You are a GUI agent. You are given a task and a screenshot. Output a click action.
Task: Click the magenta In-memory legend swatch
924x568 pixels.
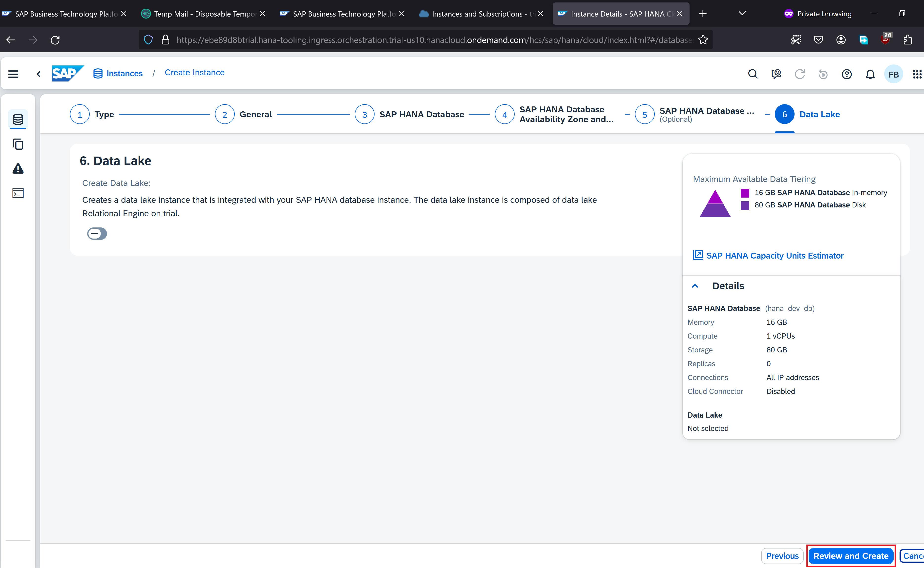click(745, 193)
